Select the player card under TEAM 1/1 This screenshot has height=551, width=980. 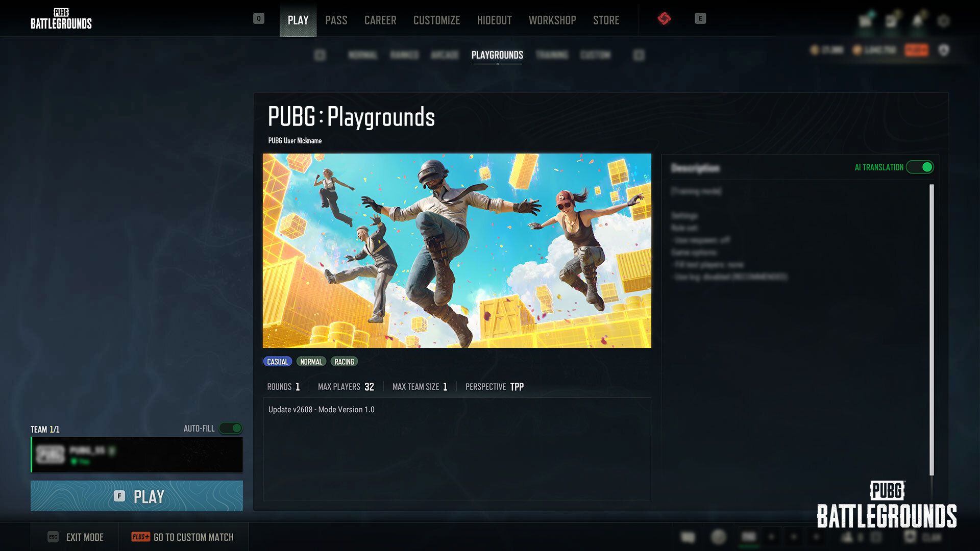click(137, 454)
